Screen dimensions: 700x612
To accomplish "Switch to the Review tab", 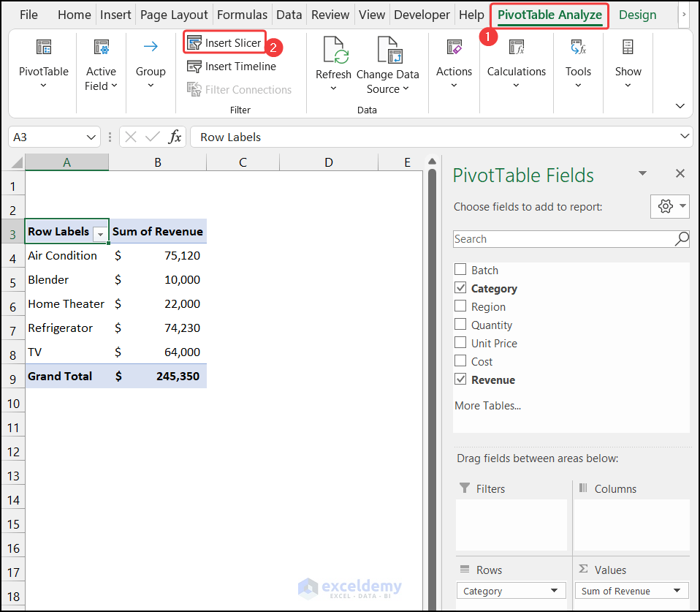I will tap(330, 15).
